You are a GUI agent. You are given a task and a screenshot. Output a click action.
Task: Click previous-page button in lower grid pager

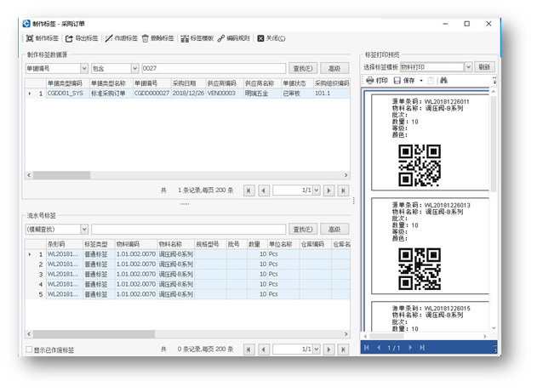[x=264, y=349]
